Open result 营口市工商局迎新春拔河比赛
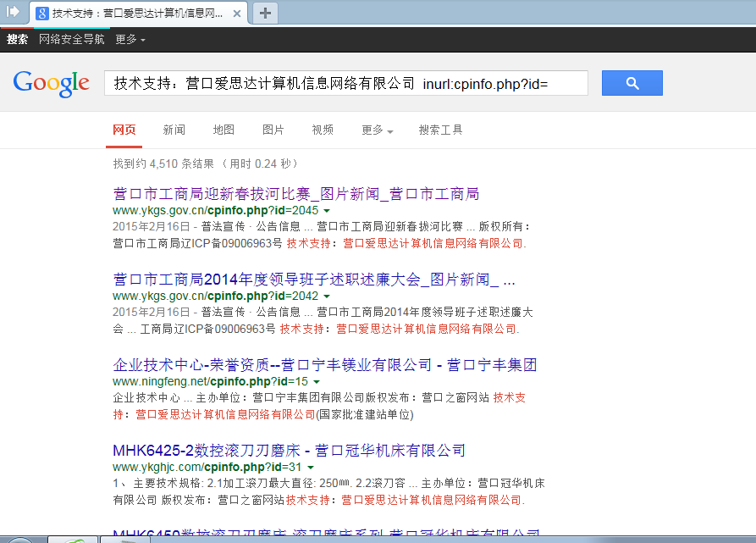Image resolution: width=756 pixels, height=543 pixels. click(x=296, y=194)
